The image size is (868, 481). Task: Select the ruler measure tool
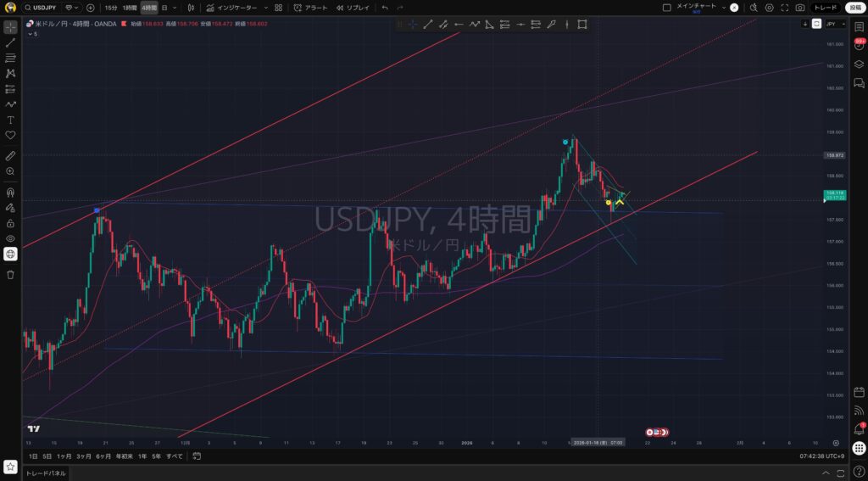pyautogui.click(x=10, y=156)
